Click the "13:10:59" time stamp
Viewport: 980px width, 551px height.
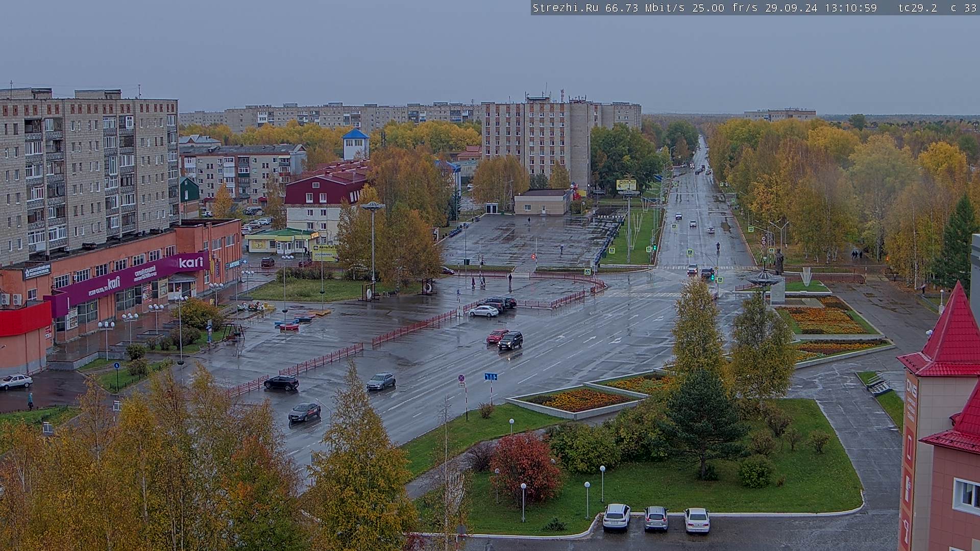point(850,8)
